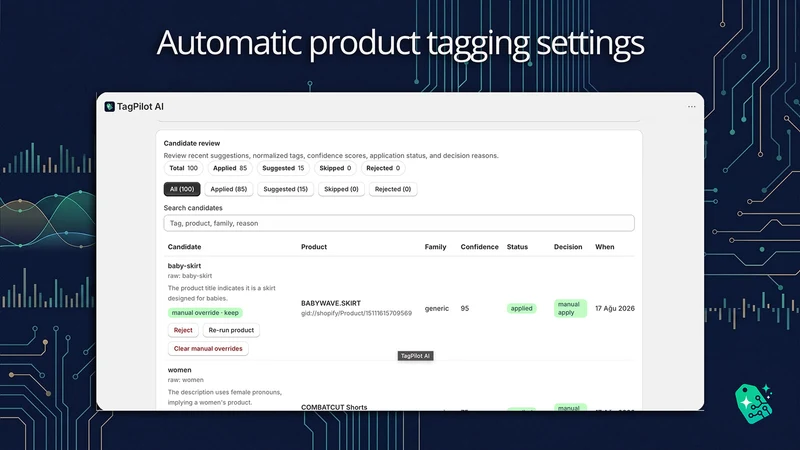The image size is (800, 450).
Task: Reject the baby-skirt candidate
Action: pyautogui.click(x=183, y=330)
